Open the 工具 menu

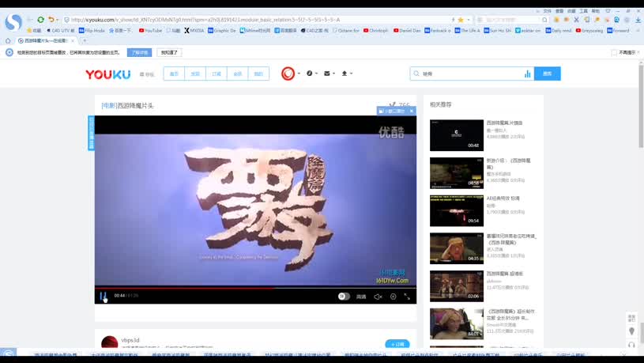(x=584, y=11)
